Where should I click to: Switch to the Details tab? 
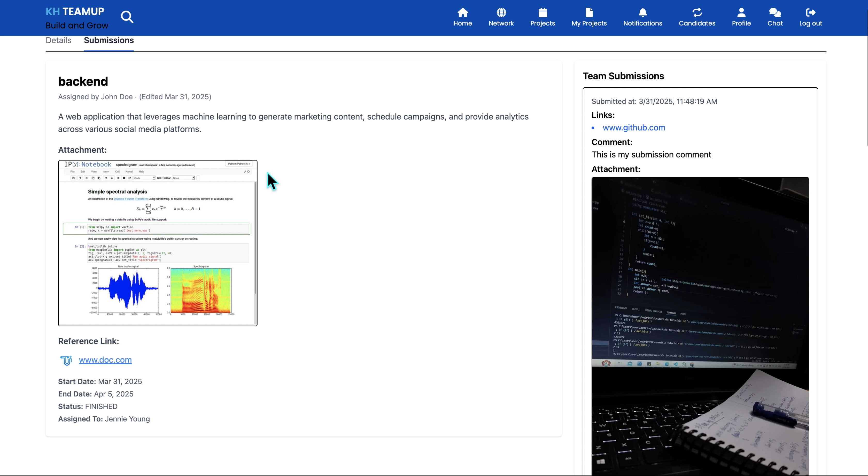58,41
